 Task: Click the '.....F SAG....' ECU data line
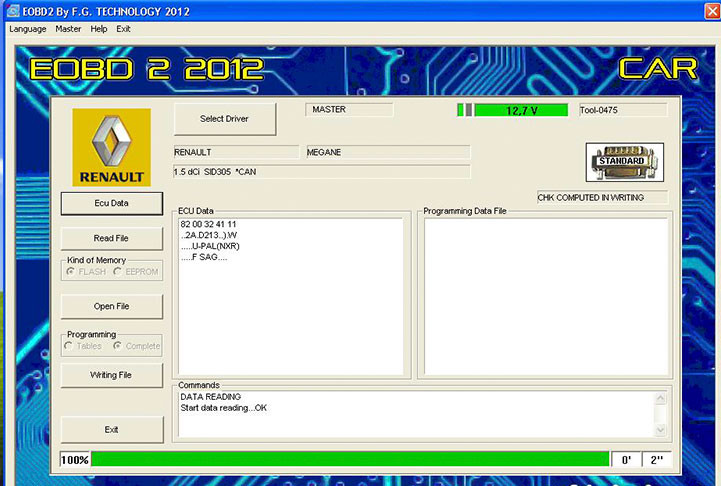[x=204, y=257]
